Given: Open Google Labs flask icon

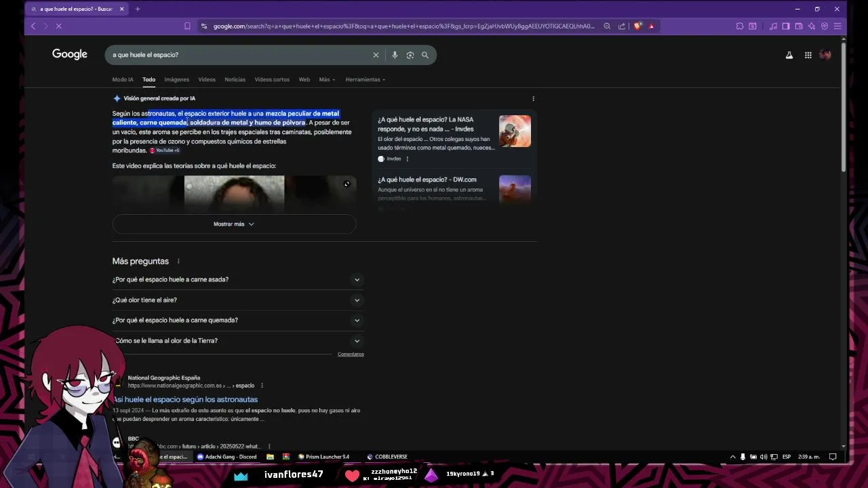Looking at the screenshot, I should tap(789, 55).
